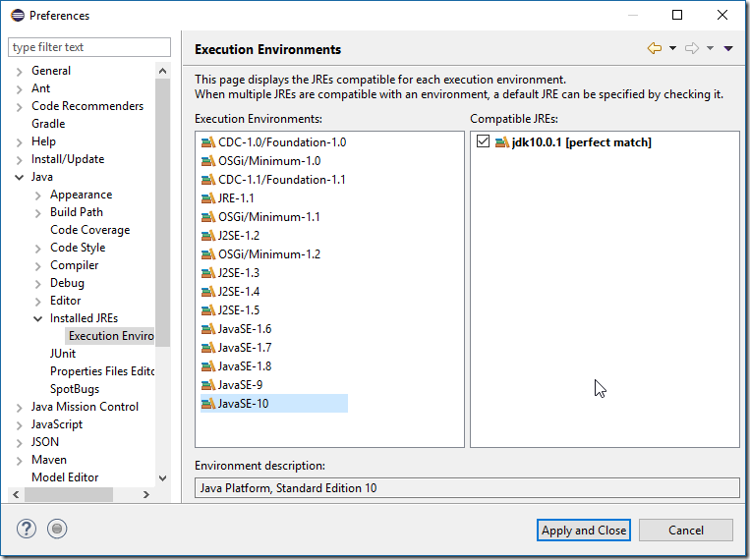The image size is (750, 560).
Task: Click the tree vertical scrollbar thumb
Action: click(162, 212)
